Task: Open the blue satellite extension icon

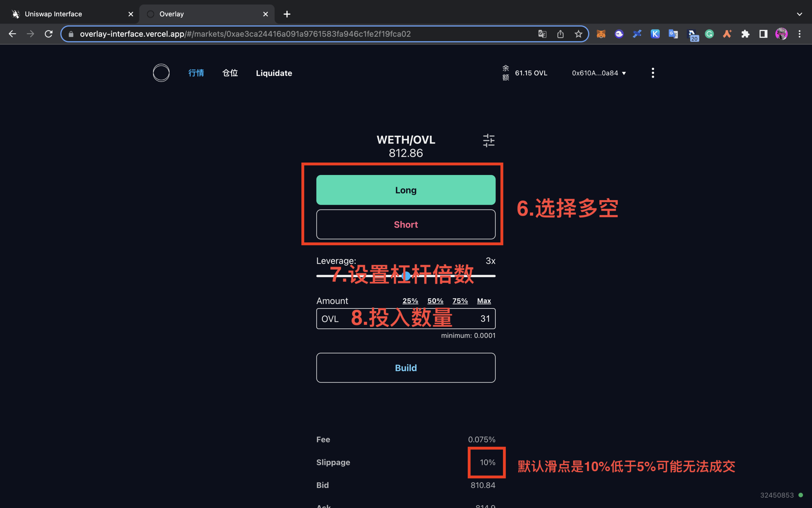Action: pos(637,34)
